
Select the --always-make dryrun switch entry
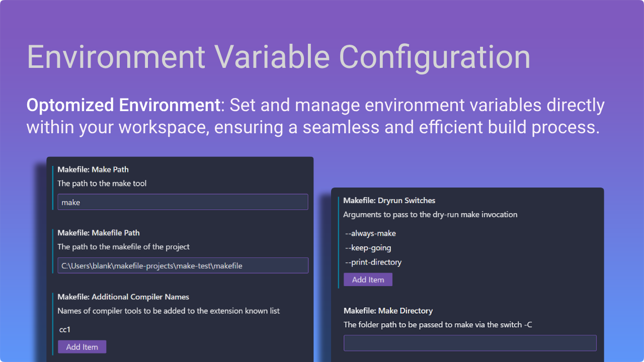click(x=370, y=233)
